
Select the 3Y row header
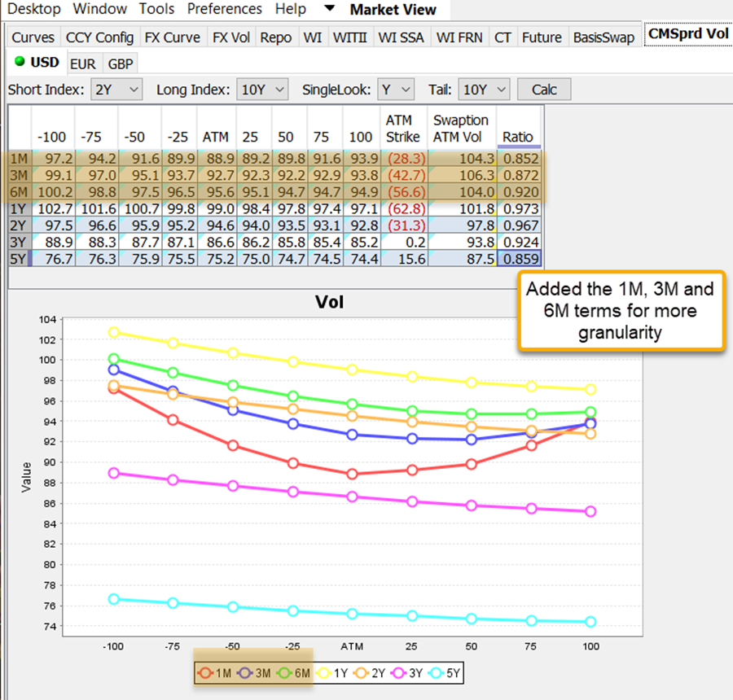[20, 242]
